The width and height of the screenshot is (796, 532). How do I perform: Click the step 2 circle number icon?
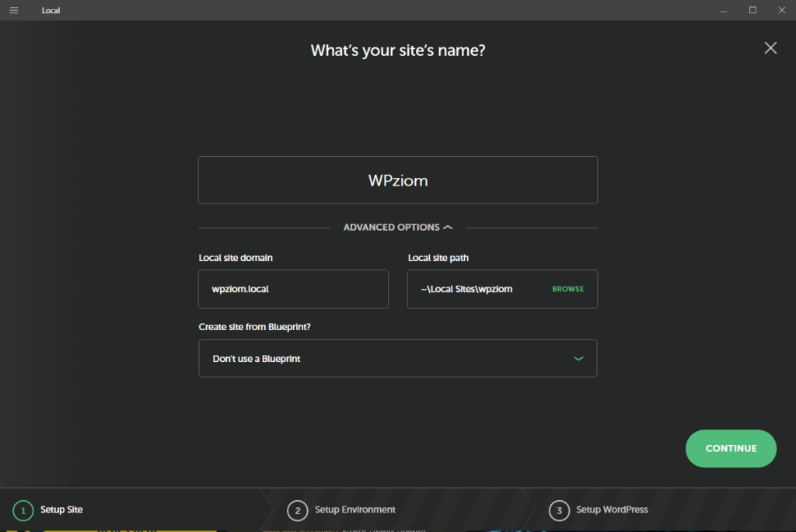tap(296, 510)
